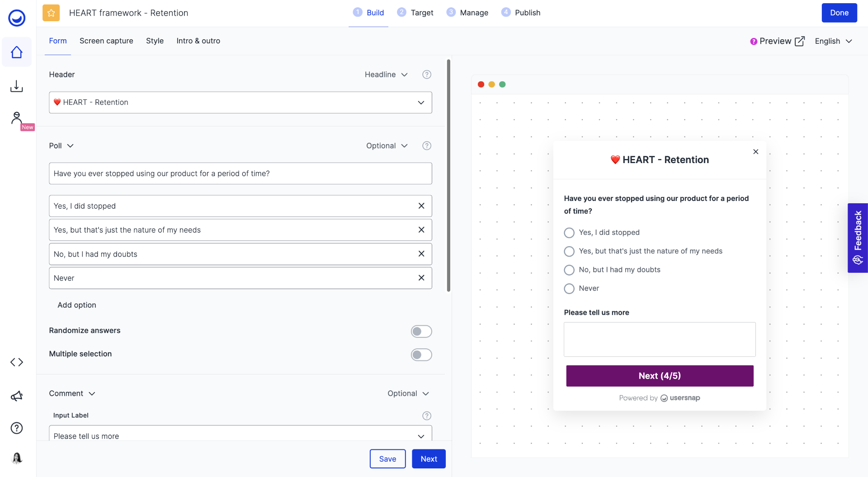Open the user management section marked New
868x477 pixels.
point(17,118)
